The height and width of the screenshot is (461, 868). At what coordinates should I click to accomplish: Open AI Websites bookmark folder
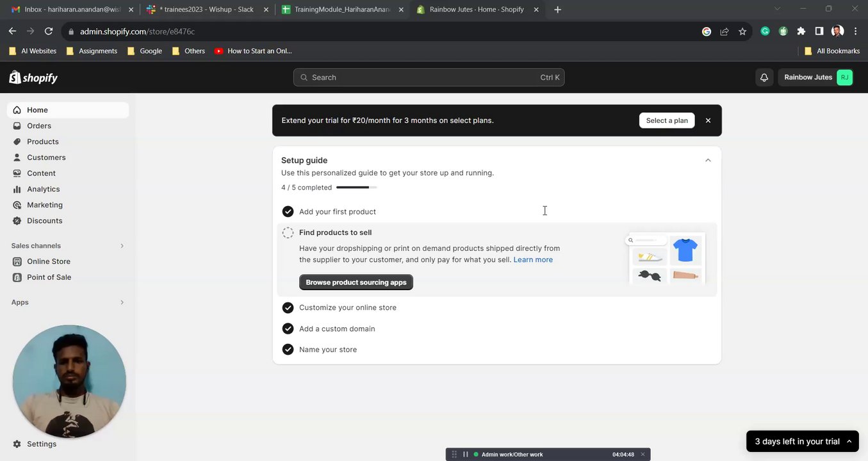pos(33,51)
